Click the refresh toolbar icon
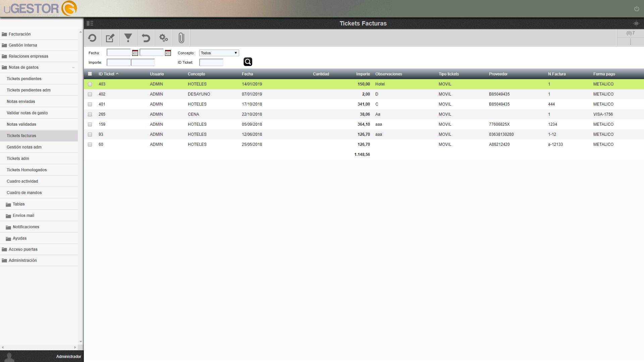 [92, 38]
